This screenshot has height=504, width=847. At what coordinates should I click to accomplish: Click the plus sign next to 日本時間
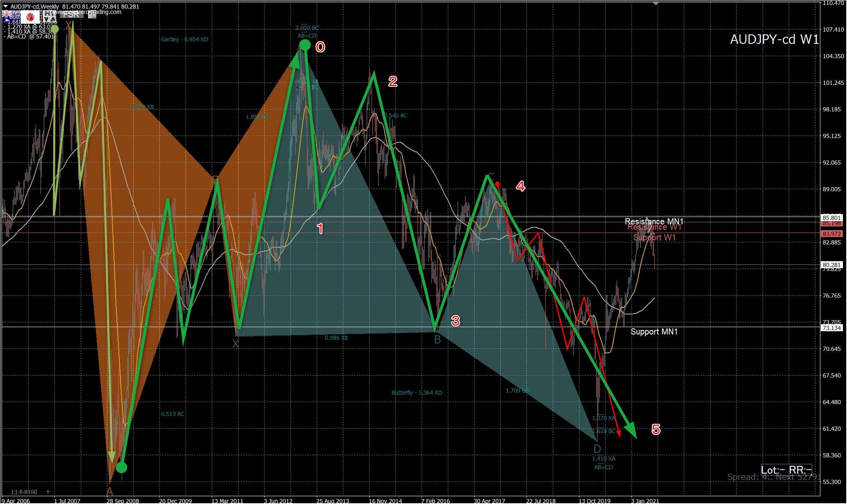[x=48, y=492]
